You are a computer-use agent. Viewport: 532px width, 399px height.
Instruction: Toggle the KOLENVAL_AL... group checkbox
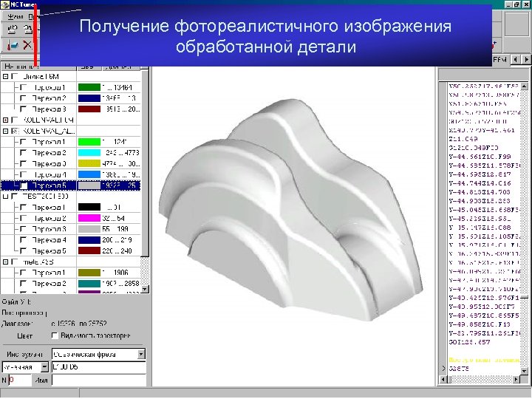(14, 131)
